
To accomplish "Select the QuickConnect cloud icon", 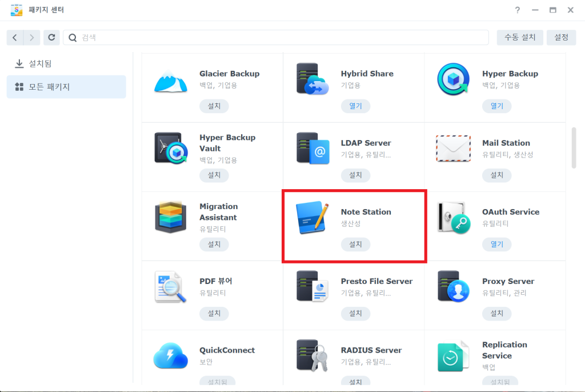I will pyautogui.click(x=170, y=356).
